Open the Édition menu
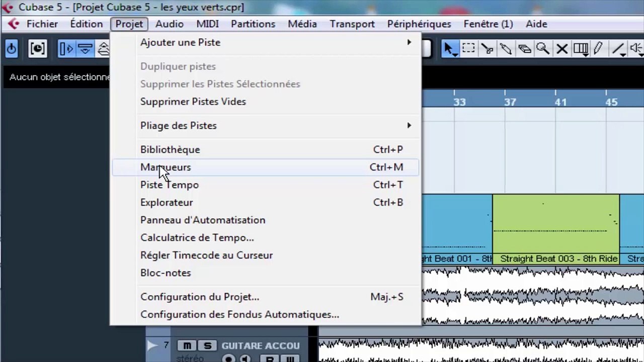Image resolution: width=644 pixels, height=362 pixels. 87,24
